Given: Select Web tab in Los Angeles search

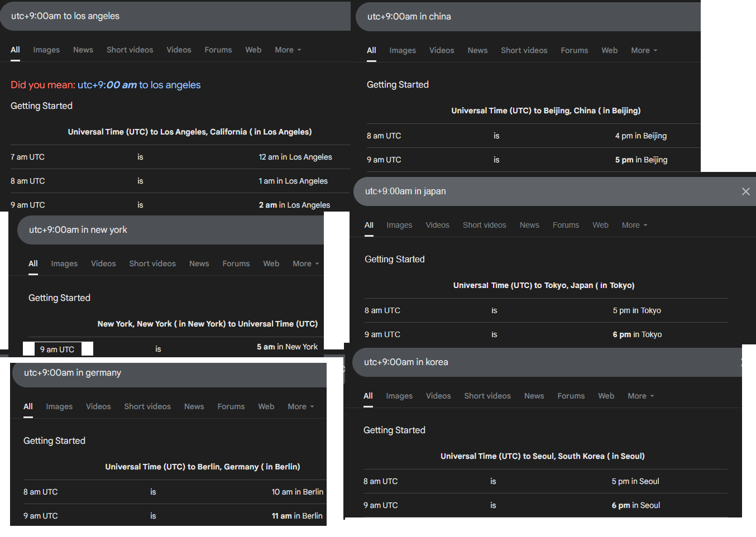Looking at the screenshot, I should coord(253,50).
